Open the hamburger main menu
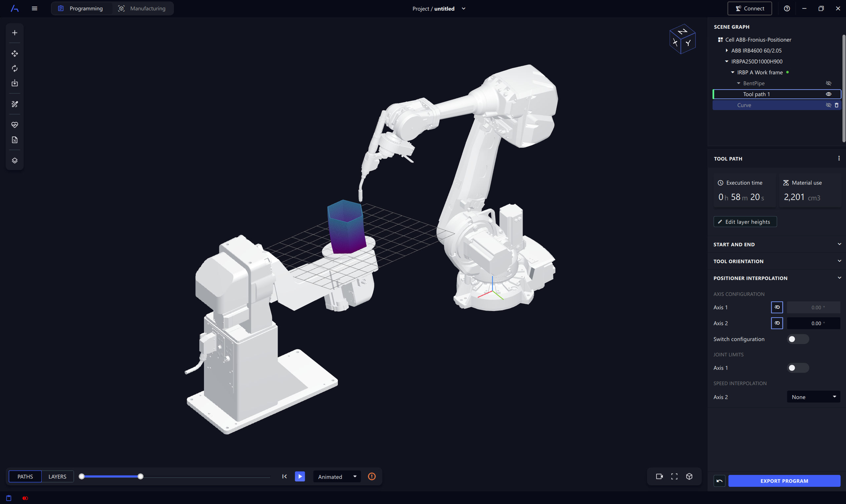Image resolution: width=846 pixels, height=504 pixels. (34, 9)
